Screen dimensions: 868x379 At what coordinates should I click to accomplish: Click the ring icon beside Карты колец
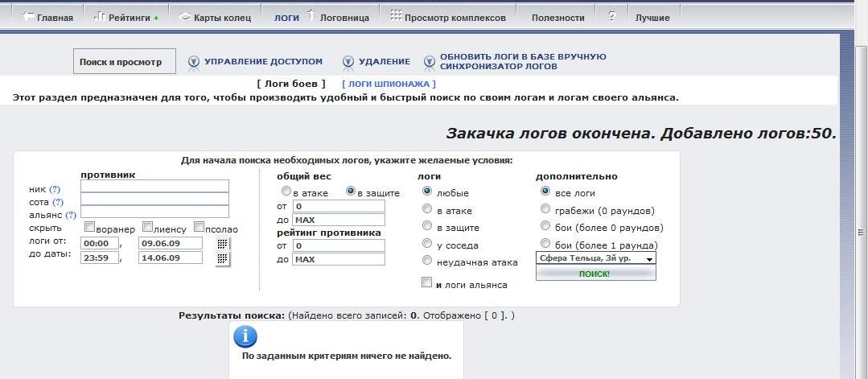click(186, 17)
